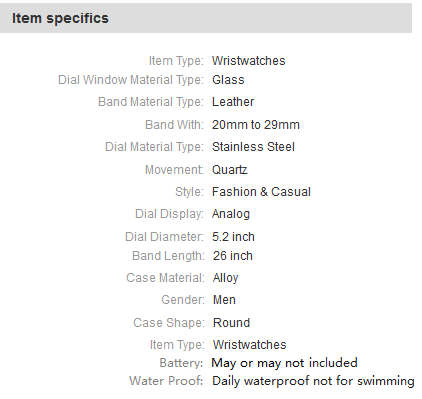Click the 26 inch band length value
The height and width of the screenshot is (399, 422).
coord(233,256)
